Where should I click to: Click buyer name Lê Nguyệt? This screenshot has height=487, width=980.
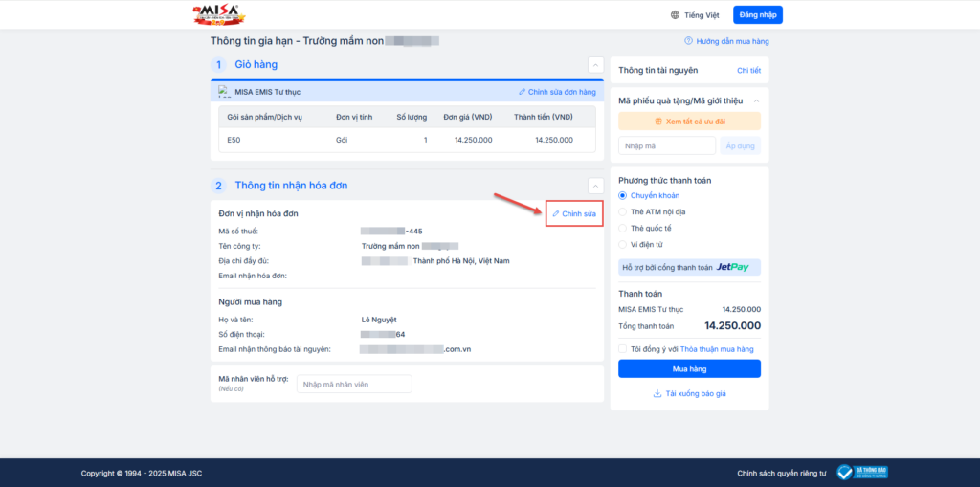pos(379,320)
